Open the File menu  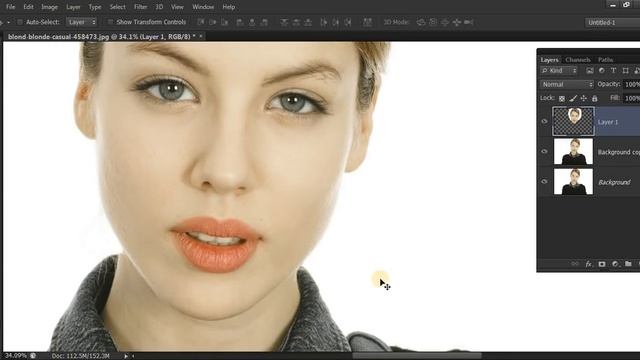[x=10, y=7]
